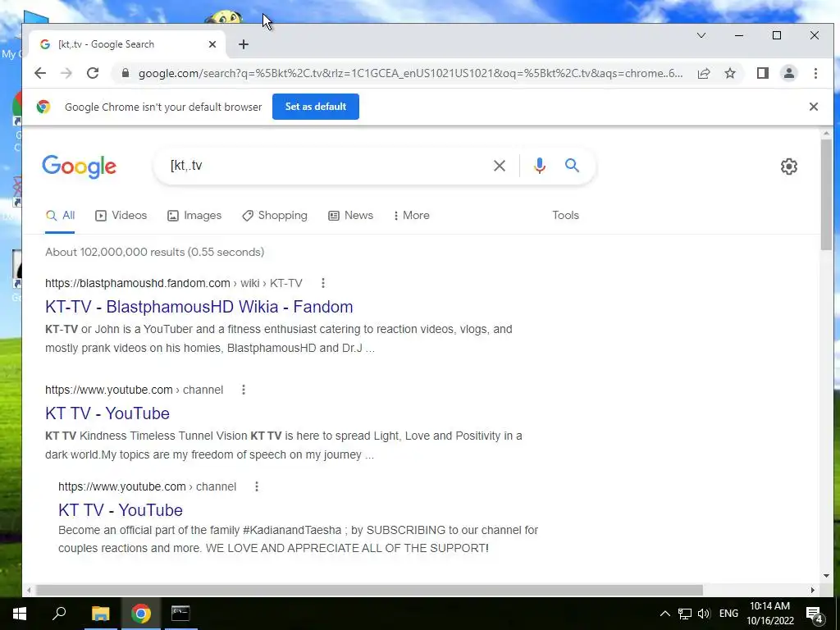Open the taskbar clock and date
The height and width of the screenshot is (630, 840).
pyautogui.click(x=769, y=614)
